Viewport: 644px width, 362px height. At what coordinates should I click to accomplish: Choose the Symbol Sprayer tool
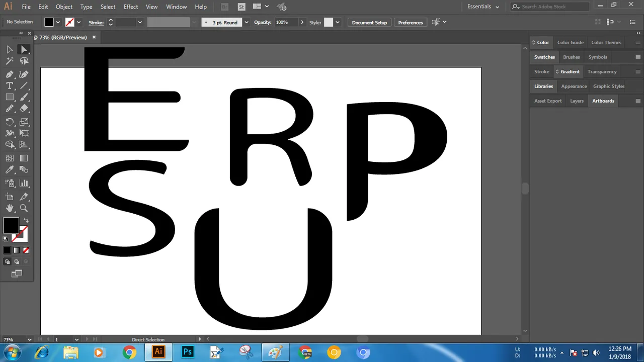[10, 183]
